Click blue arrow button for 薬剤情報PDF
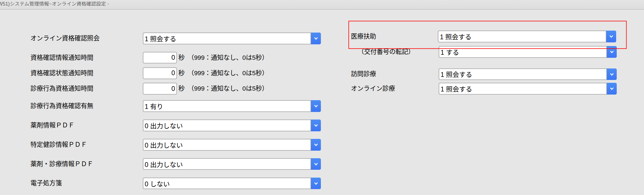Screen dimensions: 644x195 (x=316, y=125)
